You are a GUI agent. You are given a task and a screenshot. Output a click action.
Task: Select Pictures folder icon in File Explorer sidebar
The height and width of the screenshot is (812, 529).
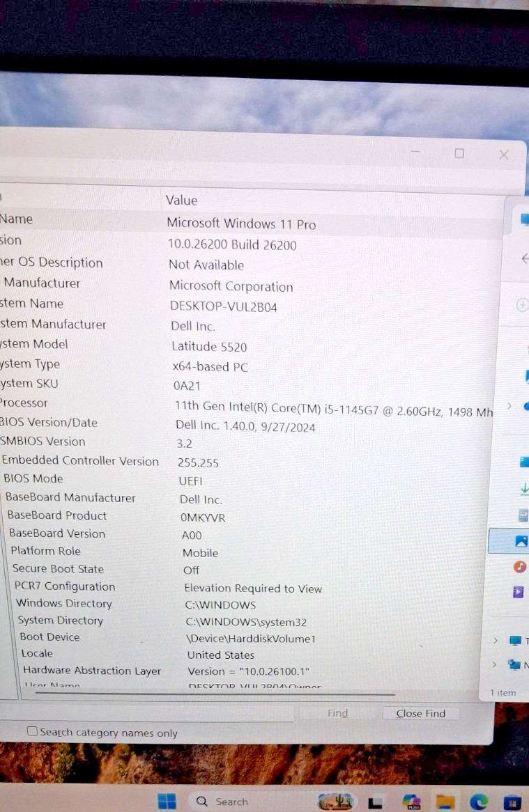[x=521, y=541]
